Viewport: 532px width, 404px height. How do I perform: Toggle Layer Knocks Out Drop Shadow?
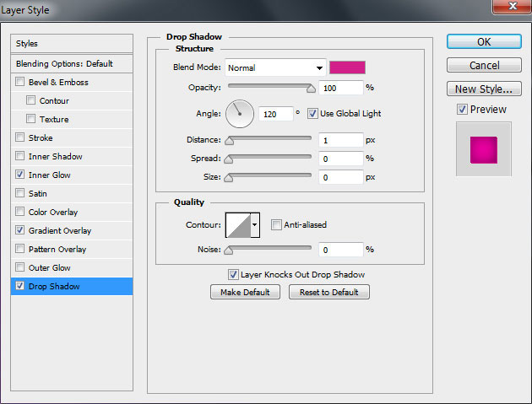point(233,274)
